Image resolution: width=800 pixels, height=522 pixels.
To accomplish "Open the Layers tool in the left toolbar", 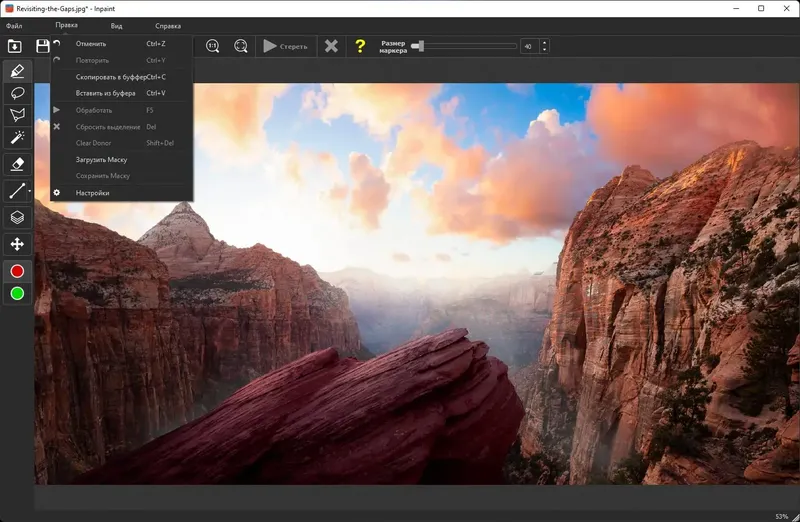I will pyautogui.click(x=17, y=216).
